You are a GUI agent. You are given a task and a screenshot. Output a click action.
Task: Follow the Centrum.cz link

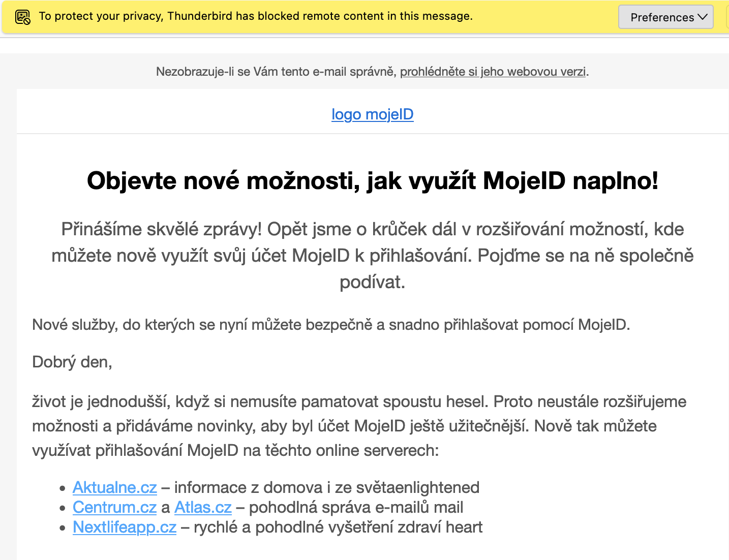point(115,507)
